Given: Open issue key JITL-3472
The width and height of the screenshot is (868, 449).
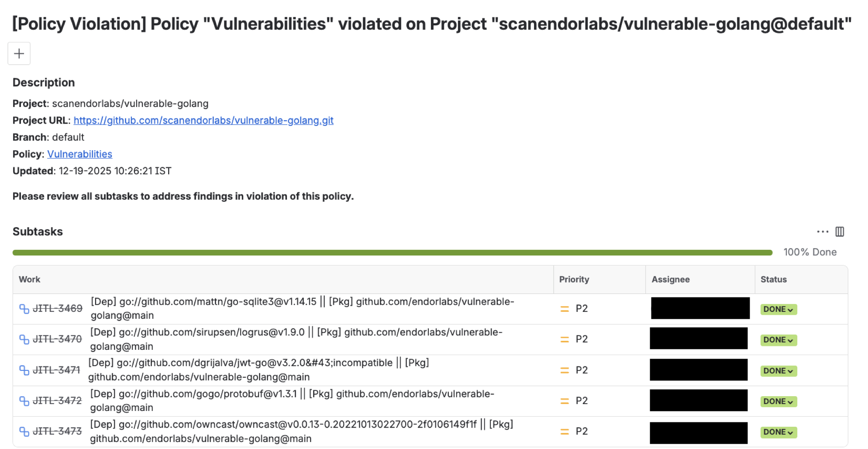Looking at the screenshot, I should coord(57,401).
